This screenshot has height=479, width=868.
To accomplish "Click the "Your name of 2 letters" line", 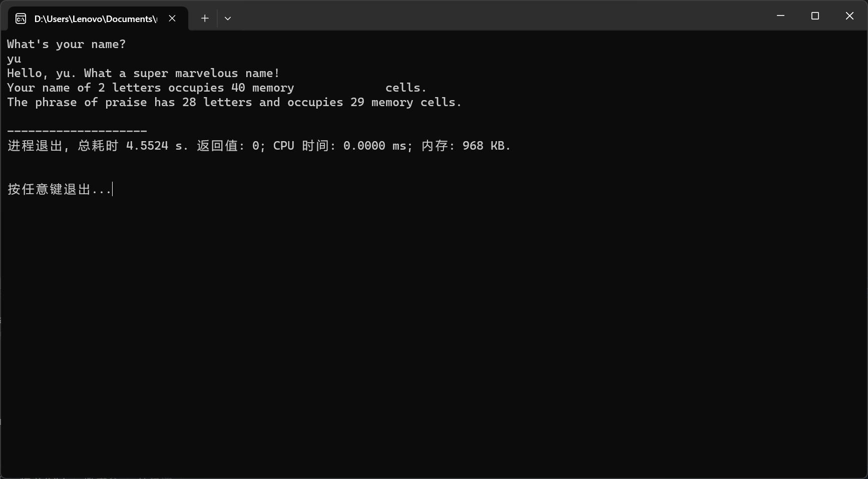I will (x=217, y=88).
